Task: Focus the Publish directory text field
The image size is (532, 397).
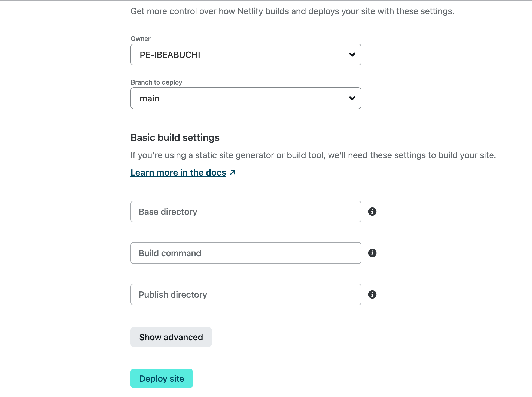Action: [x=245, y=294]
